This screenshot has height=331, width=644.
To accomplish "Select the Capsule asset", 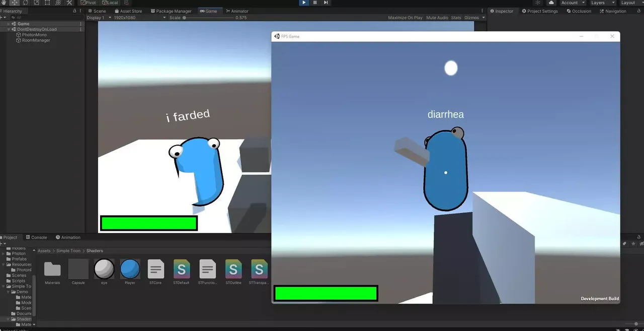I will [x=78, y=272].
